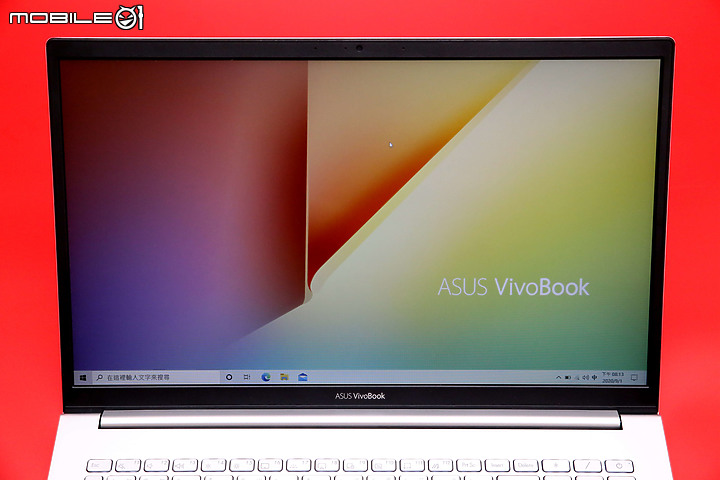This screenshot has height=480, width=720.
Task: Open the Action Center notifications icon
Action: pos(634,378)
